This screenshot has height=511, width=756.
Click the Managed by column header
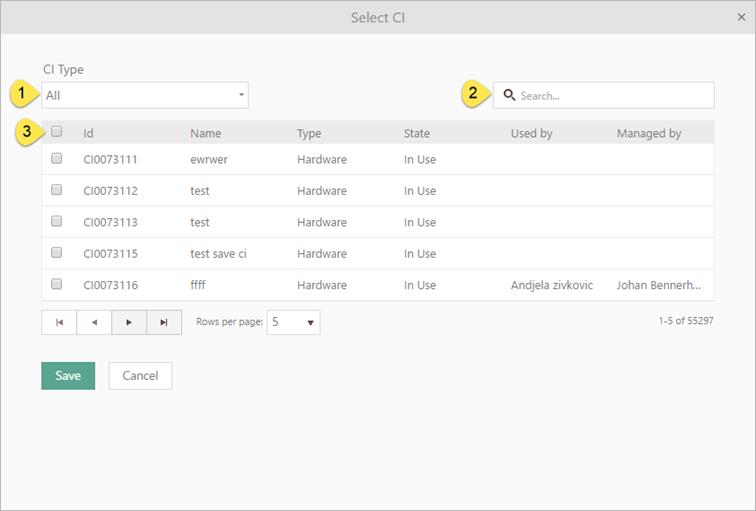(x=648, y=133)
